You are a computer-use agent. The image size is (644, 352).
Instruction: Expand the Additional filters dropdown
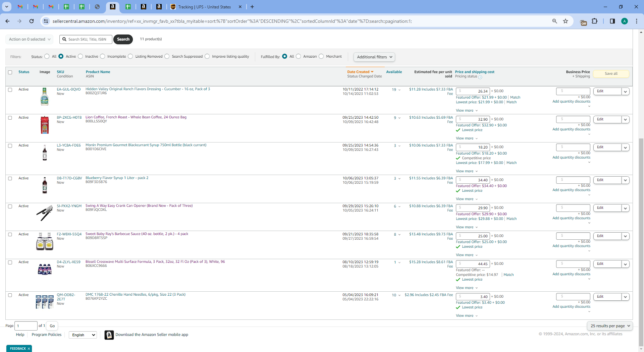pyautogui.click(x=374, y=57)
